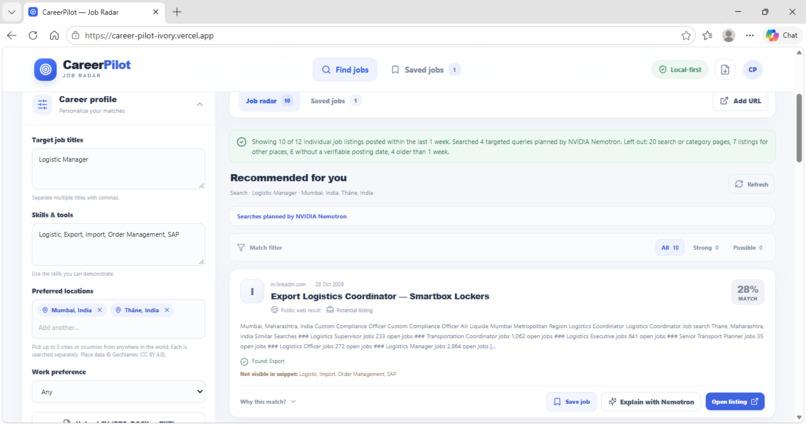The height and width of the screenshot is (425, 806).
Task: Open the tab list dropdown arrow
Action: (11, 12)
